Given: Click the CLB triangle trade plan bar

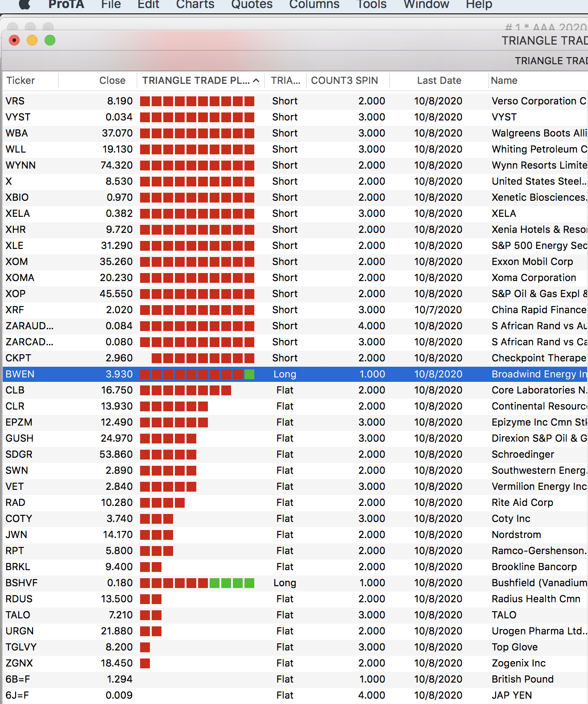Looking at the screenshot, I should click(186, 390).
